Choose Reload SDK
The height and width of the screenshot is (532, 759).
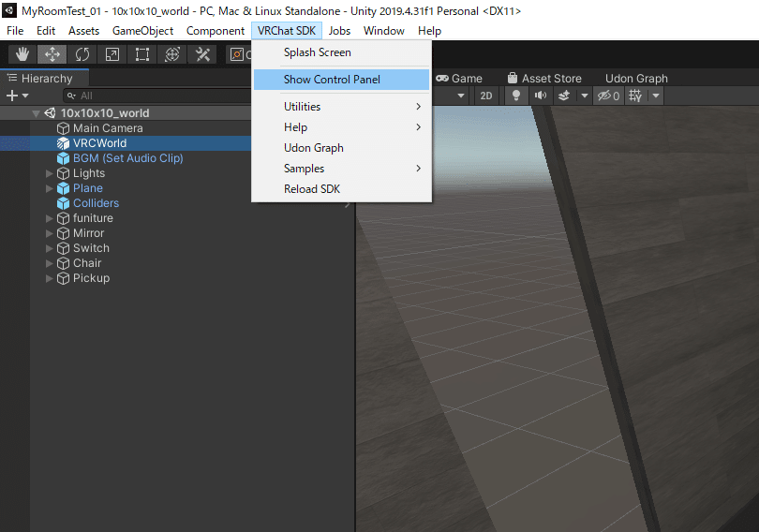[341, 189]
